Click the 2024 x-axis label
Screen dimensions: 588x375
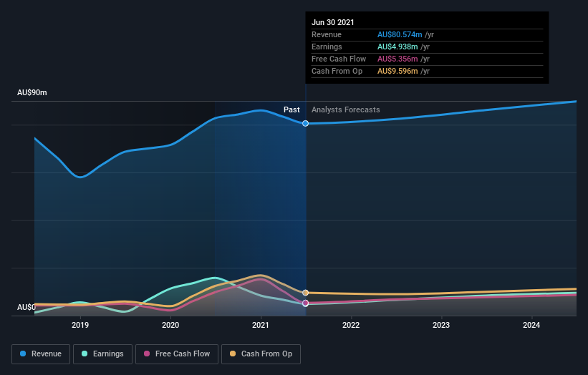coord(531,325)
